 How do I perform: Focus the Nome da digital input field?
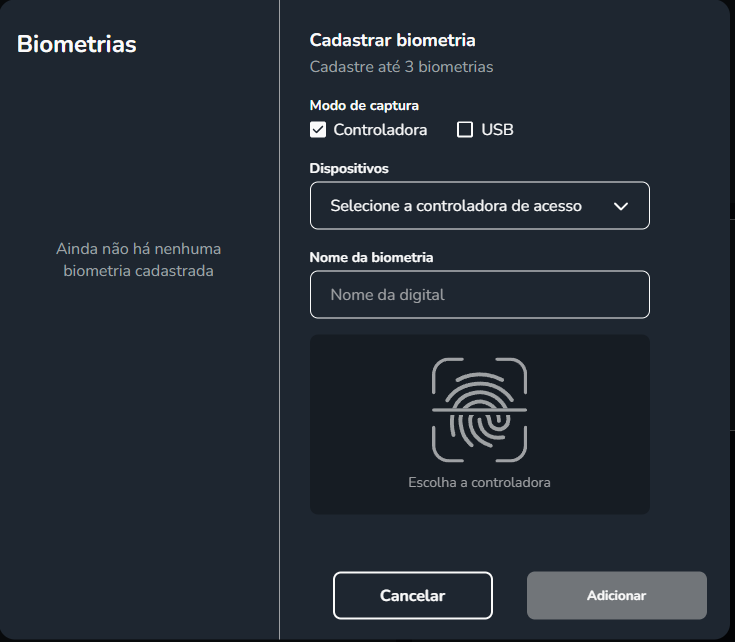point(480,295)
